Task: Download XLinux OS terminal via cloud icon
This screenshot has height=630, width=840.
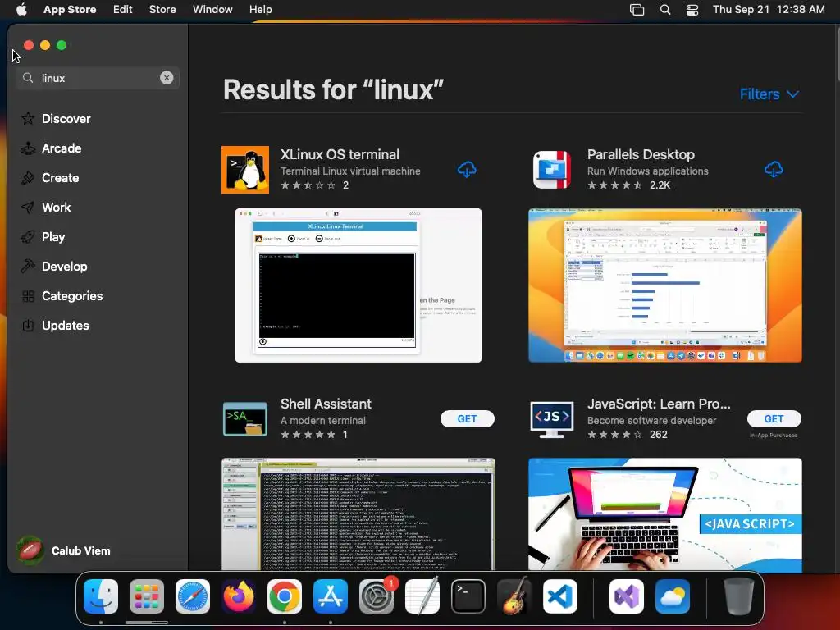Action: (467, 170)
